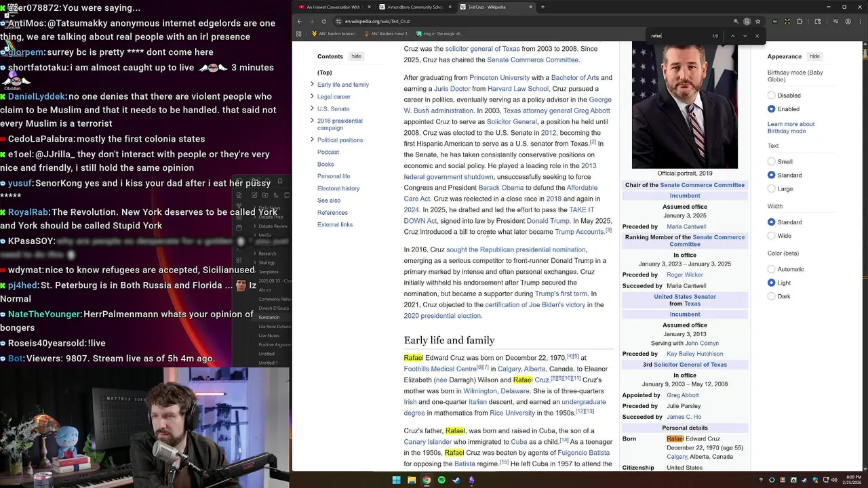The height and width of the screenshot is (488, 868).
Task: Go to next find-in-page match
Action: [x=745, y=36]
